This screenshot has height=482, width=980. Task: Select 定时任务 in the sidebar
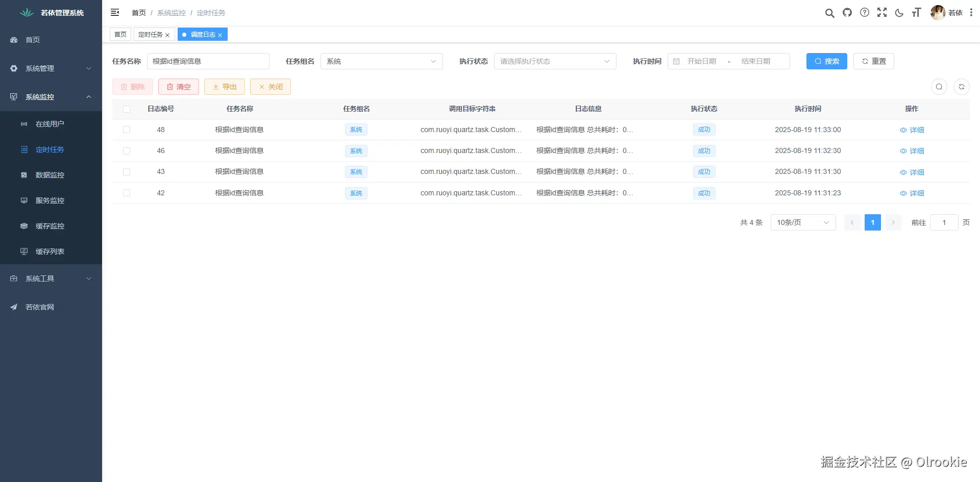51,149
